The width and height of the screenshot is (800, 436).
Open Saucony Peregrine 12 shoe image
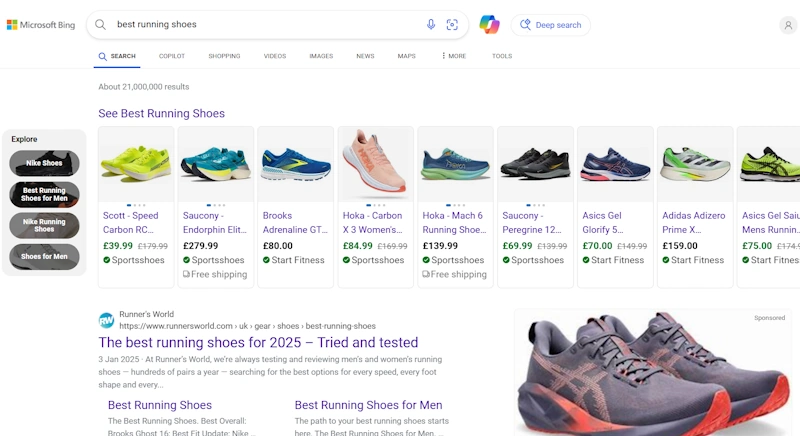tap(535, 164)
